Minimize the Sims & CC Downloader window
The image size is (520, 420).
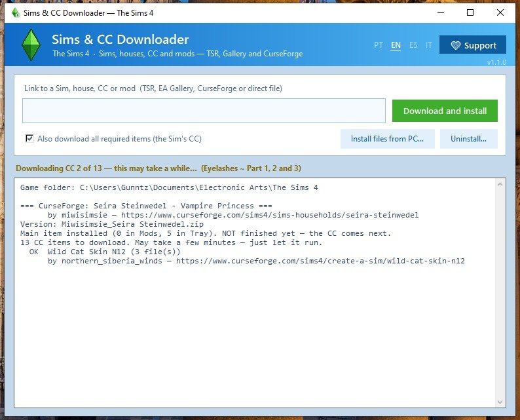441,12
